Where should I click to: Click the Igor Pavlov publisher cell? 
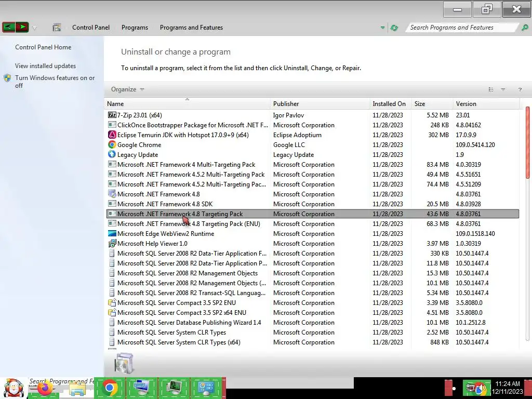coord(288,115)
